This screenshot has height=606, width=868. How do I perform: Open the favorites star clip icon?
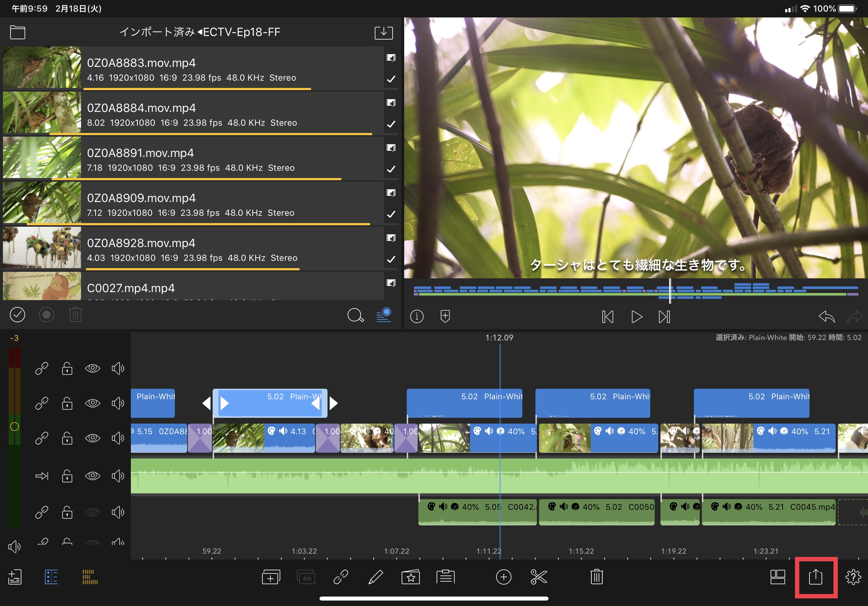(x=411, y=577)
